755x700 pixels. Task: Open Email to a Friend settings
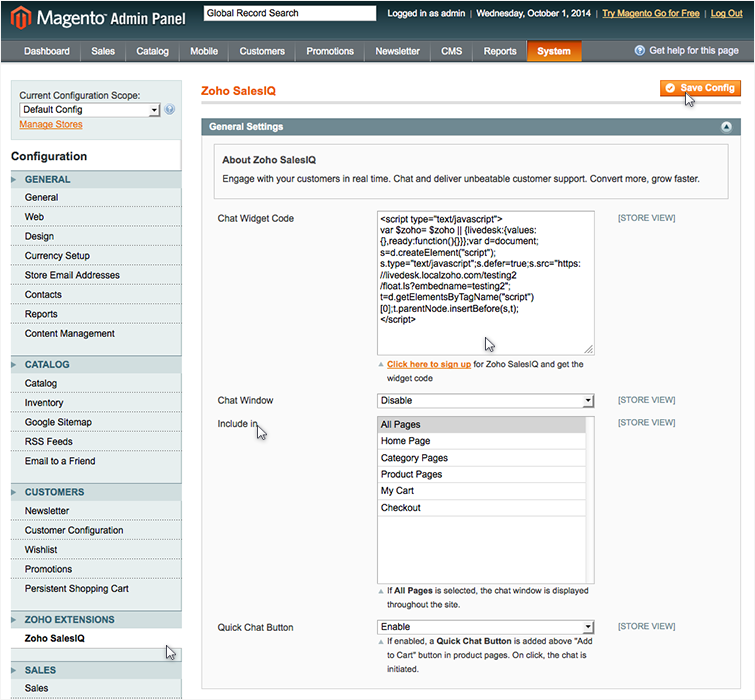[96, 461]
